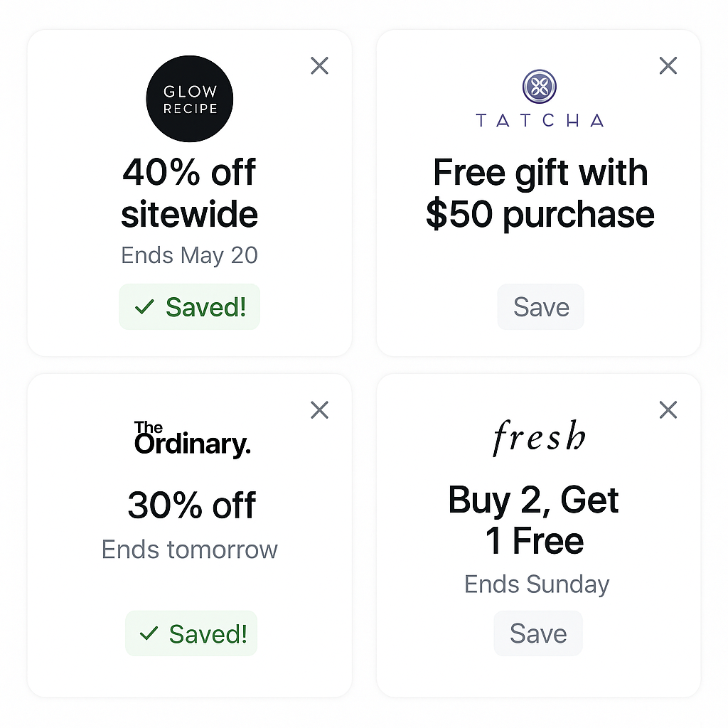Open the 30% off offer title

[x=191, y=505]
